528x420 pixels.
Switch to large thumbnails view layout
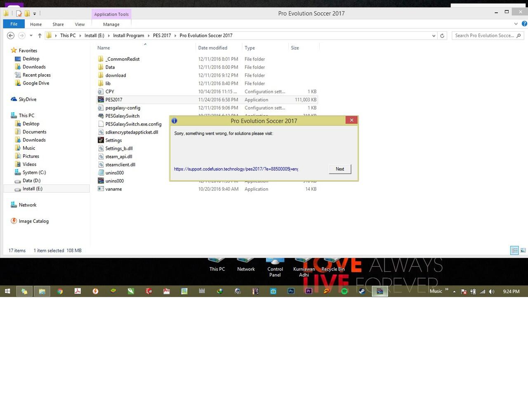point(523,250)
